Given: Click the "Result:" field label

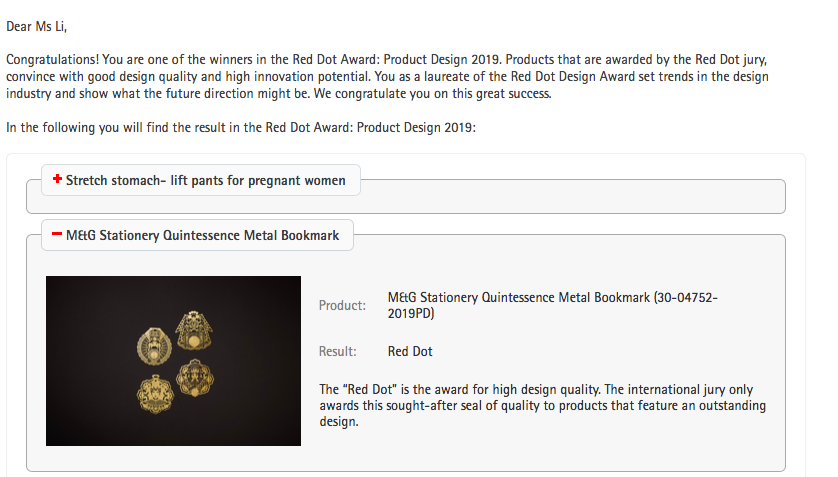Looking at the screenshot, I should click(338, 352).
